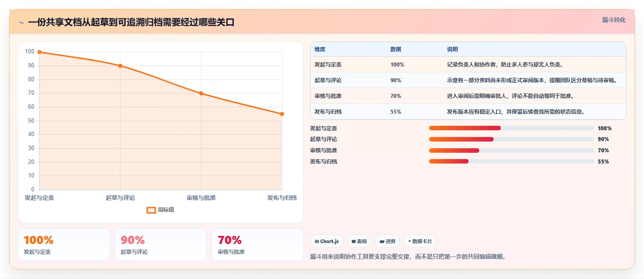The image size is (644, 279).
Task: Click the y-axis label 100
Action: (30, 52)
